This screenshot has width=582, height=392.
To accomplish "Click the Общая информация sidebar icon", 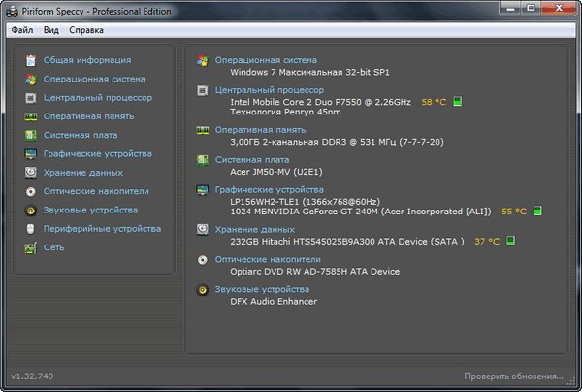I will [x=30, y=60].
